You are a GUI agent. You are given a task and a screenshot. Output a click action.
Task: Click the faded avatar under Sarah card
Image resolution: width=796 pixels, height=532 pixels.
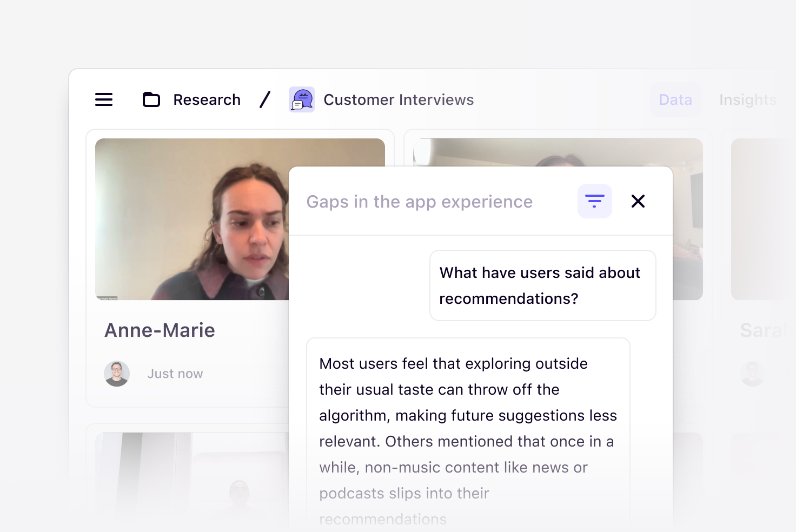point(752,374)
